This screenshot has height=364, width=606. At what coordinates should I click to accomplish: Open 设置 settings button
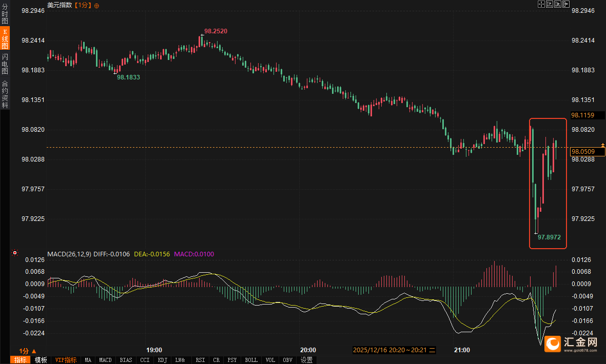click(306, 360)
